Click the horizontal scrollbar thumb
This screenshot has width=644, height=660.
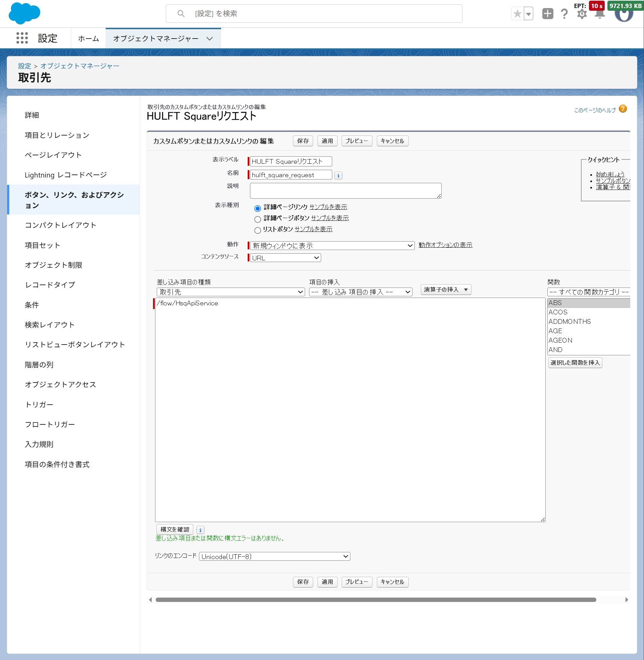pos(376,600)
